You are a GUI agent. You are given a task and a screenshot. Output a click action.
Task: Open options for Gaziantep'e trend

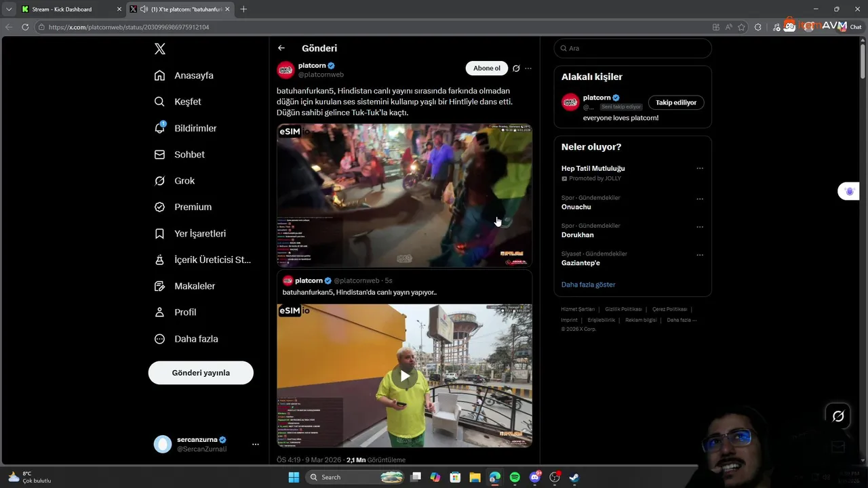coord(700,256)
